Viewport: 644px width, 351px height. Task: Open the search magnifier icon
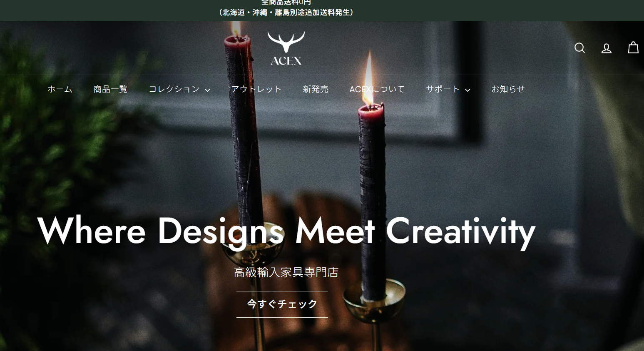pyautogui.click(x=579, y=48)
